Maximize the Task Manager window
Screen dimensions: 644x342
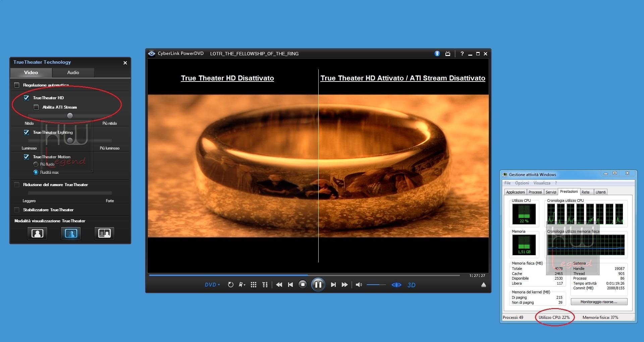click(x=615, y=173)
